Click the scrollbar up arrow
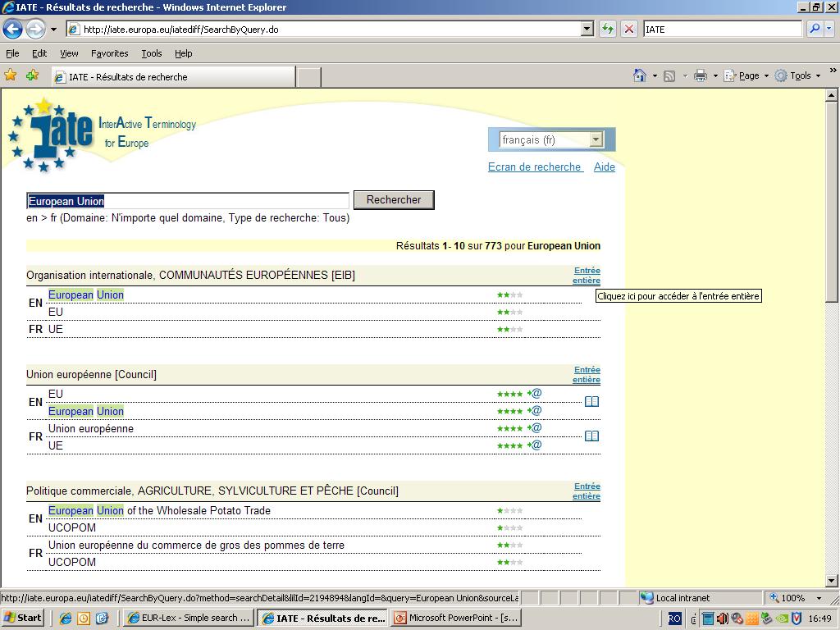The width and height of the screenshot is (840, 630). click(832, 95)
